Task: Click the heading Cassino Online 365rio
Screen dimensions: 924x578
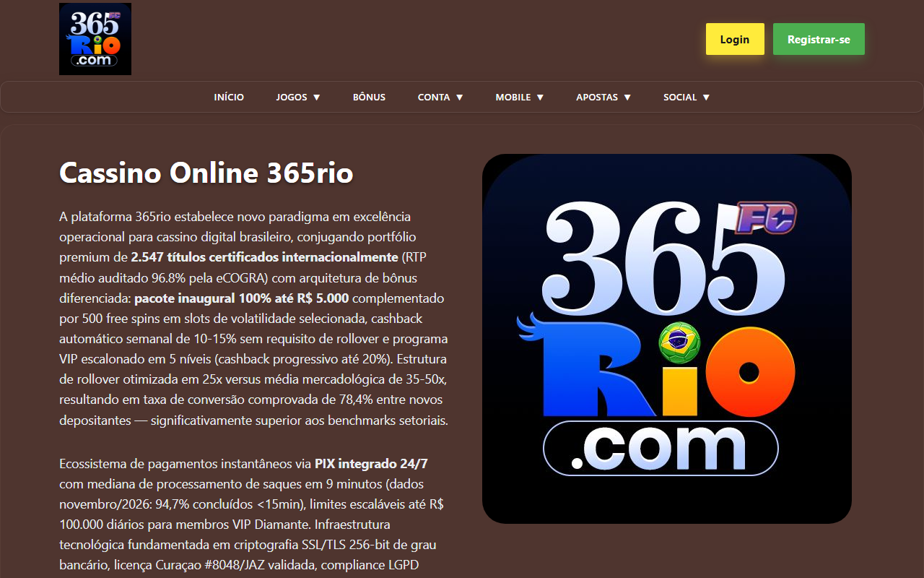Action: point(206,173)
